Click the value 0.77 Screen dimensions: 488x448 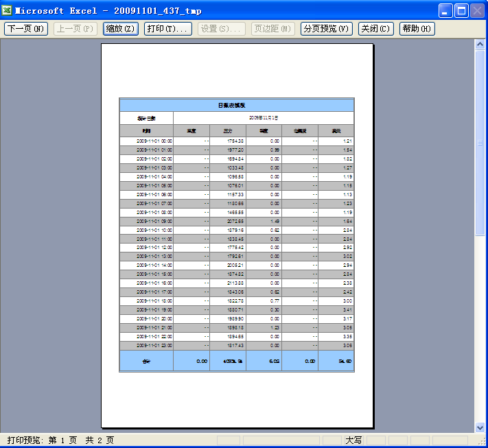click(275, 301)
